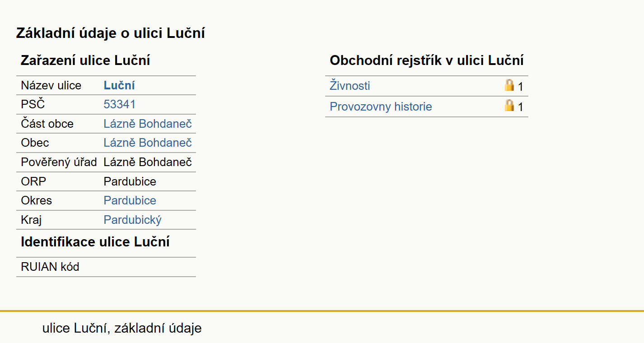Click the lock icon beside Živnosti
Screen dimensions: 644x343
pyautogui.click(x=509, y=85)
